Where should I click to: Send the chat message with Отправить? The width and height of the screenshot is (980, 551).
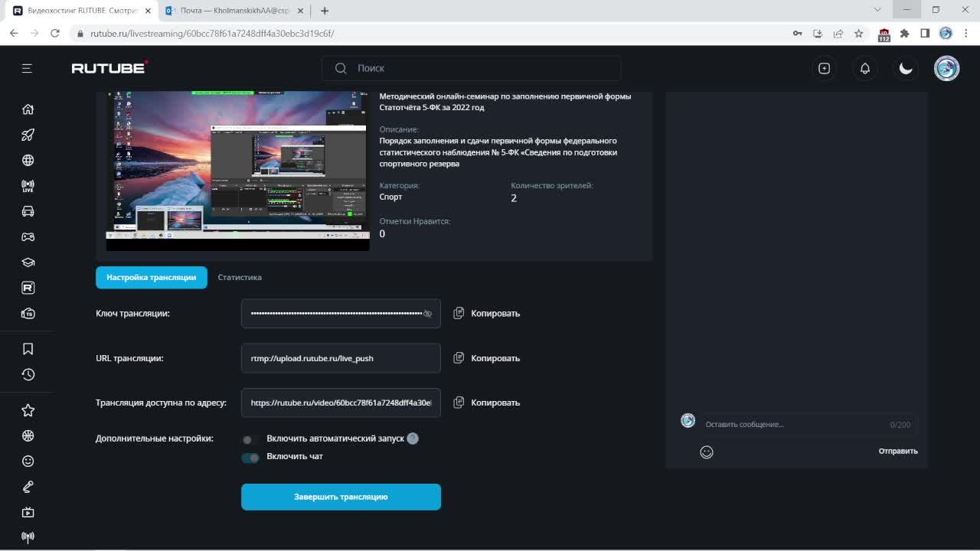click(898, 451)
